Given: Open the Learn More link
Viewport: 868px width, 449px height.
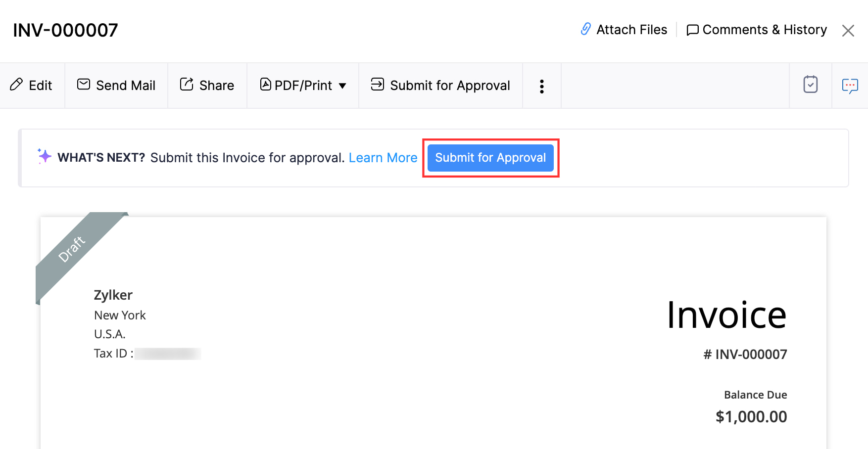Looking at the screenshot, I should [383, 157].
